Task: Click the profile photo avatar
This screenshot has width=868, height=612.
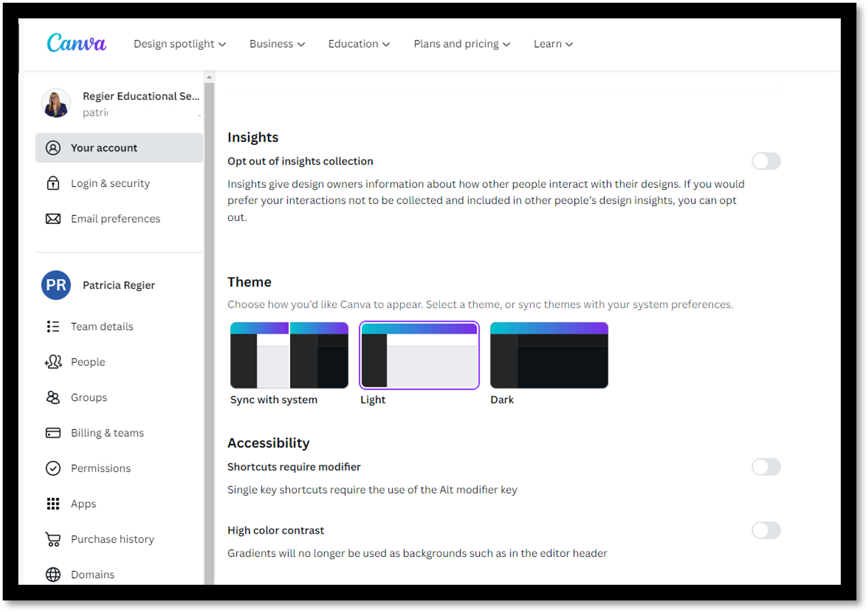Action: click(56, 103)
